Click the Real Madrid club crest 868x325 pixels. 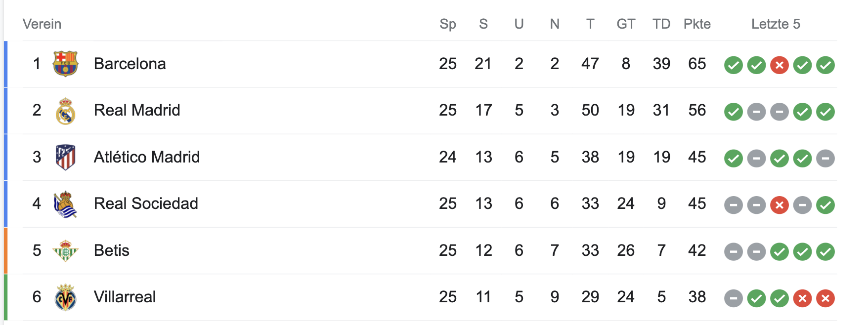(x=65, y=111)
